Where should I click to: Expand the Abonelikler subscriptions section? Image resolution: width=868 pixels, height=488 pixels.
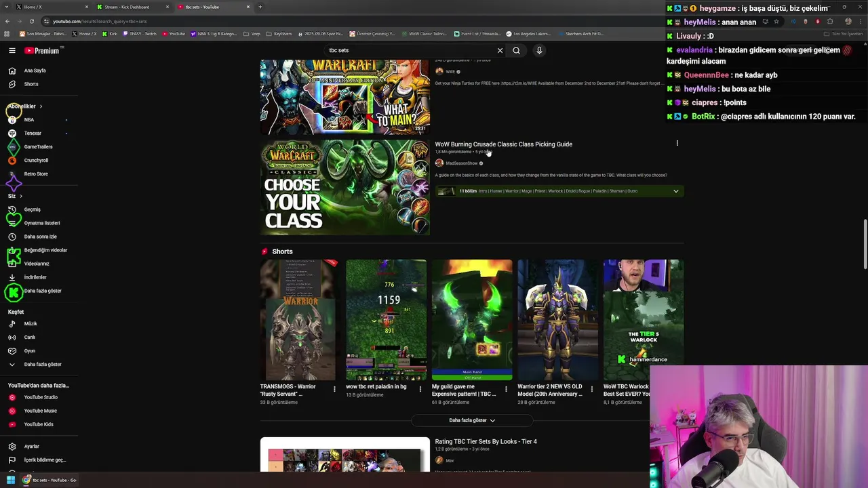25,106
